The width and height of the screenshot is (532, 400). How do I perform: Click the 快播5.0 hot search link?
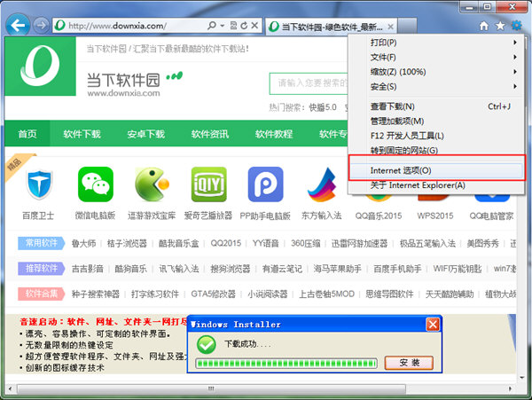pyautogui.click(x=323, y=107)
